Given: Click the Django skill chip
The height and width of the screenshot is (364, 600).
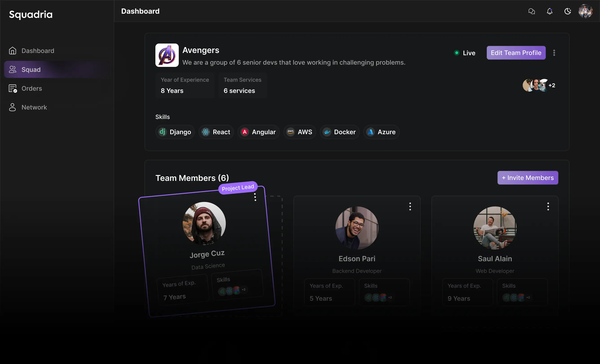Looking at the screenshot, I should pos(175,132).
